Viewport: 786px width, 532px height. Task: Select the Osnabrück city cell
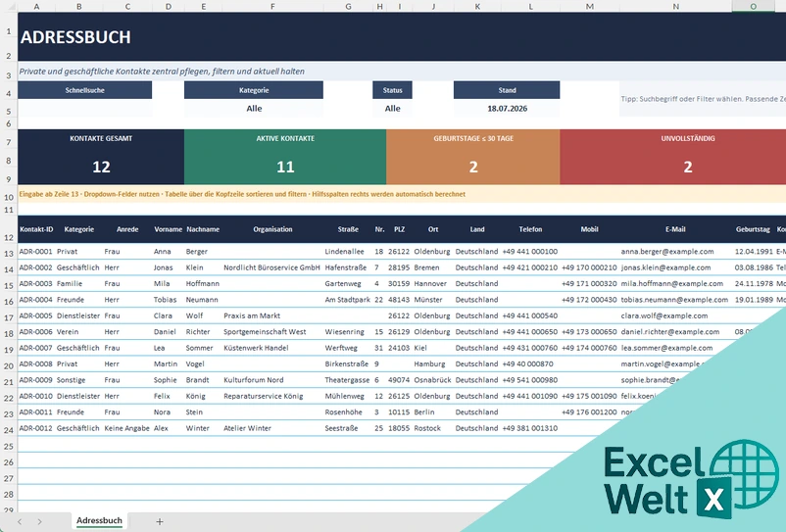tap(433, 380)
